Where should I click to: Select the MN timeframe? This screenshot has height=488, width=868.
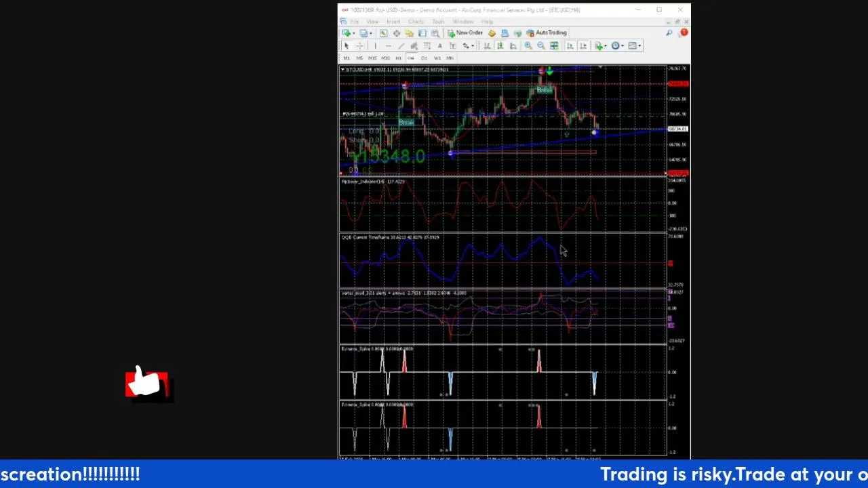point(450,58)
